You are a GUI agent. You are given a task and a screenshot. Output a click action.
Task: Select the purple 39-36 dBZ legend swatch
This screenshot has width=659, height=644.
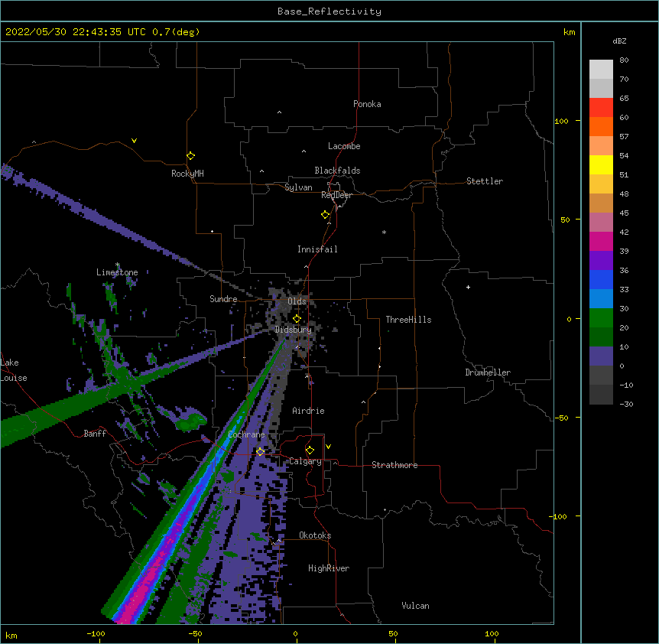coord(601,260)
